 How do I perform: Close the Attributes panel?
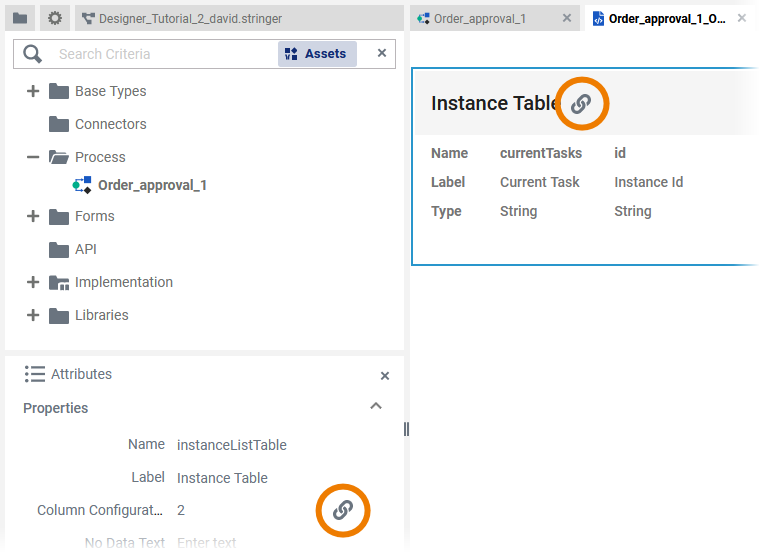(385, 375)
